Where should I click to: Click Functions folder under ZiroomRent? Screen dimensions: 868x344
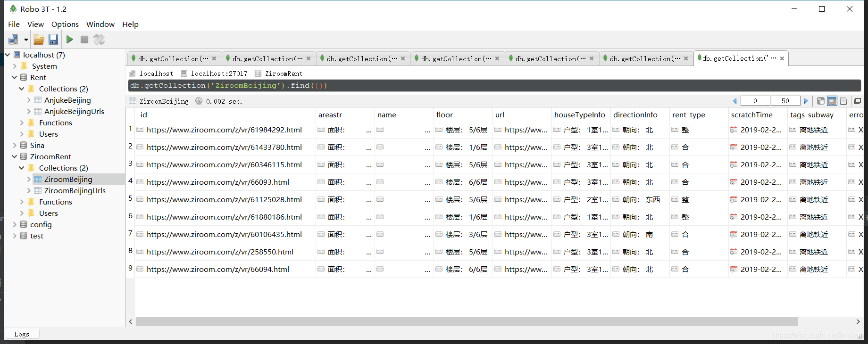pos(55,202)
